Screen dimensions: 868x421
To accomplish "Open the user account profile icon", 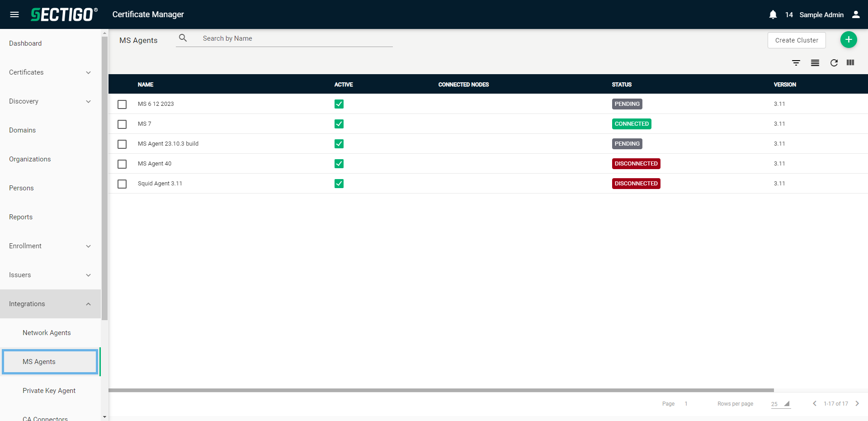I will click(x=856, y=14).
